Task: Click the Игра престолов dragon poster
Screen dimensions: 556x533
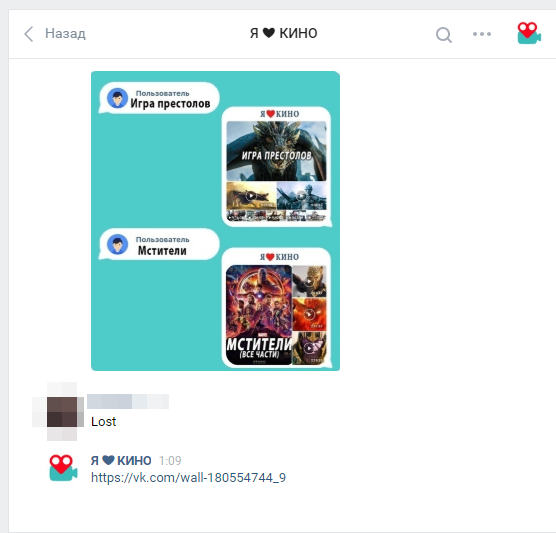Action: (x=276, y=151)
